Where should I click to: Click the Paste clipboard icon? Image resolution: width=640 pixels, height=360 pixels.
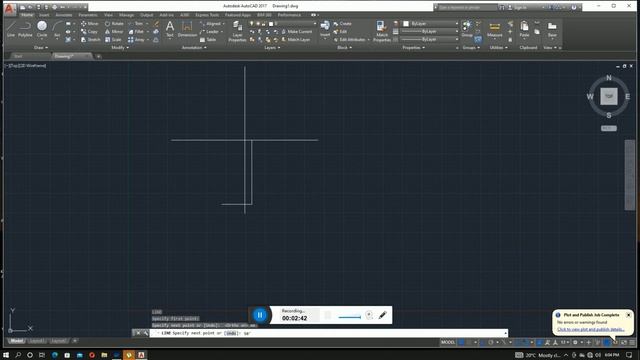point(524,29)
